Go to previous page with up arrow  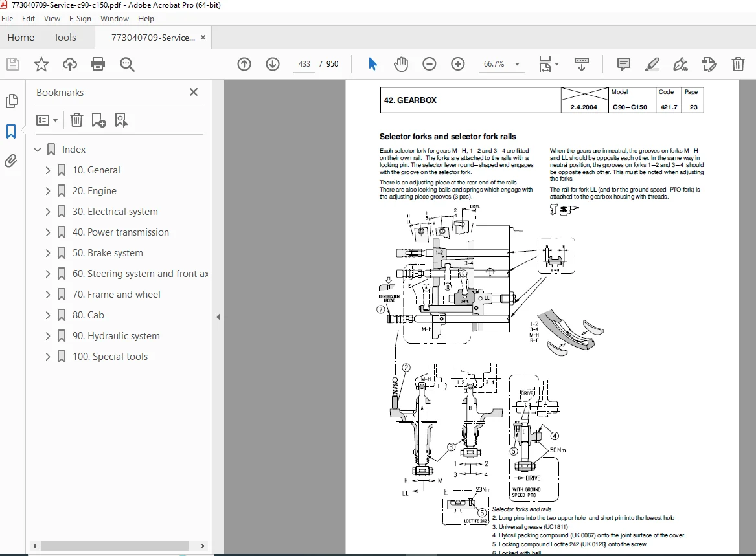pos(244,64)
